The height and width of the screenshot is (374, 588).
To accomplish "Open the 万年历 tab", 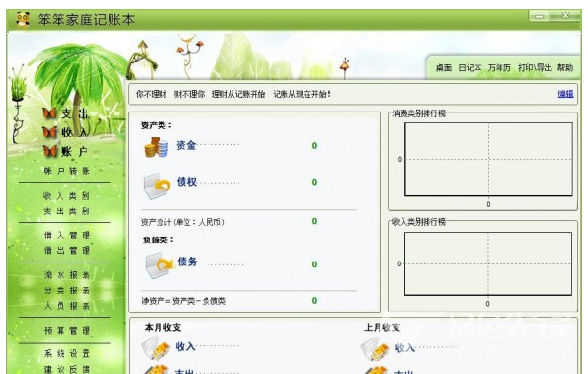I will [x=499, y=68].
